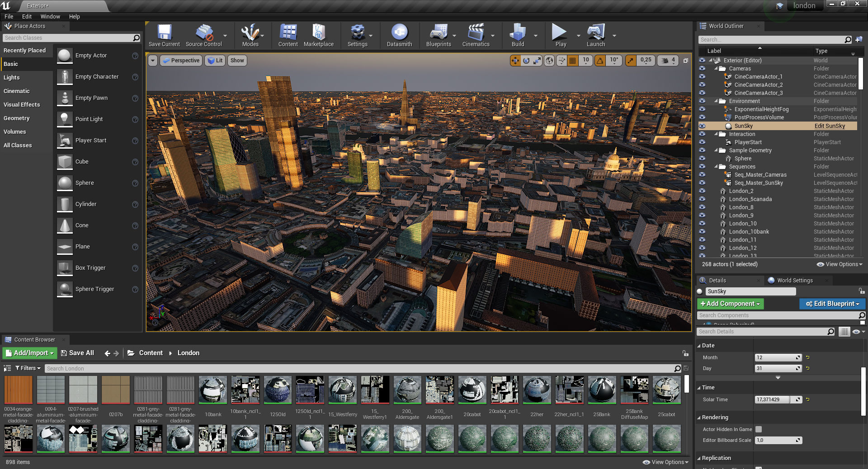Select the scale gizmo icon in viewport
The image size is (868, 469).
pos(537,61)
